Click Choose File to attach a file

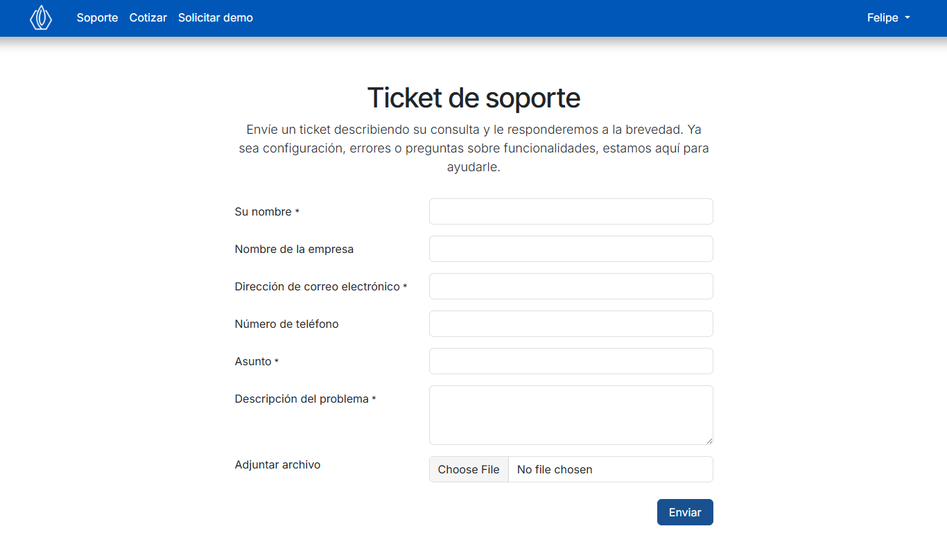(469, 469)
